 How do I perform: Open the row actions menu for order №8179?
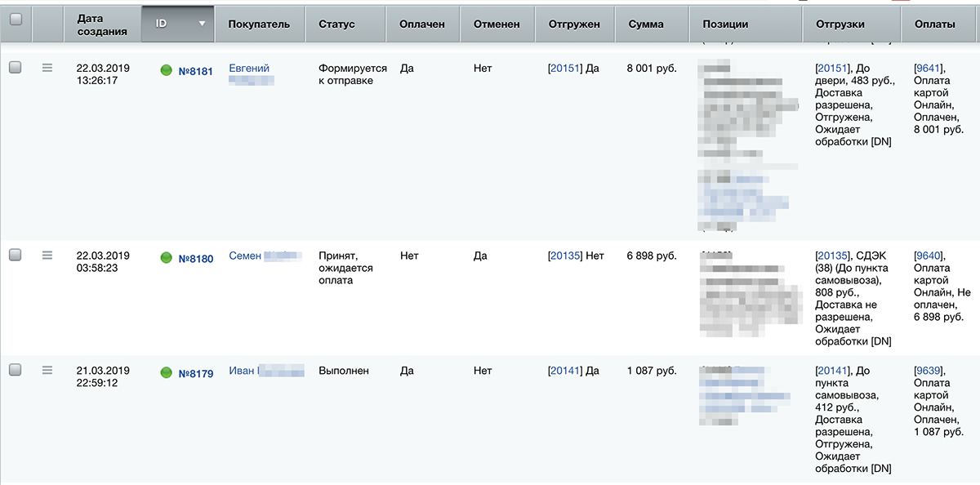(x=47, y=370)
